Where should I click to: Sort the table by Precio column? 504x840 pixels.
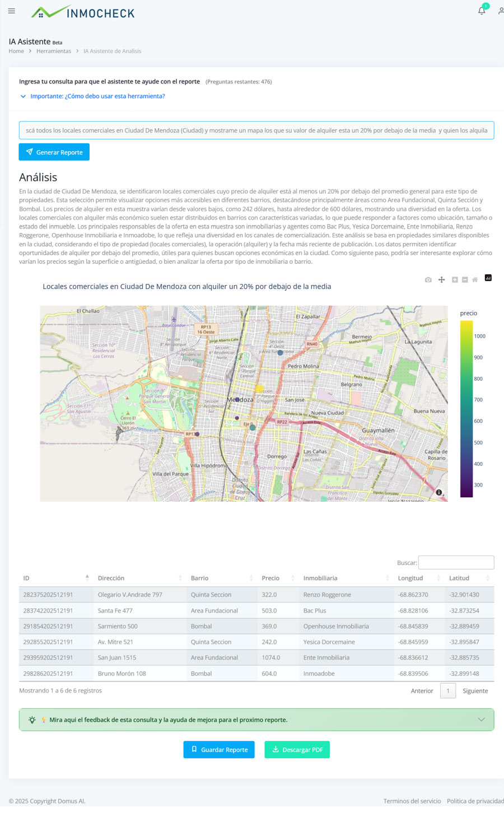(270, 578)
